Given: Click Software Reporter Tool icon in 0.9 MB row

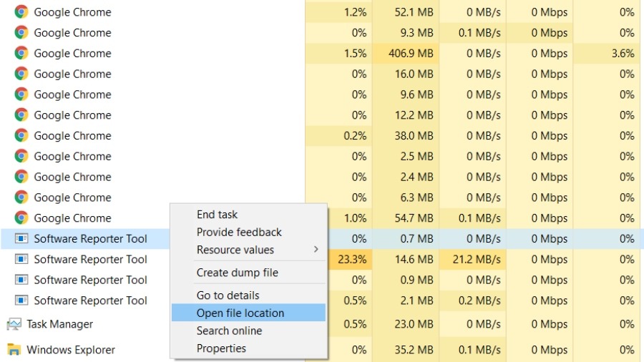Looking at the screenshot, I should [21, 280].
